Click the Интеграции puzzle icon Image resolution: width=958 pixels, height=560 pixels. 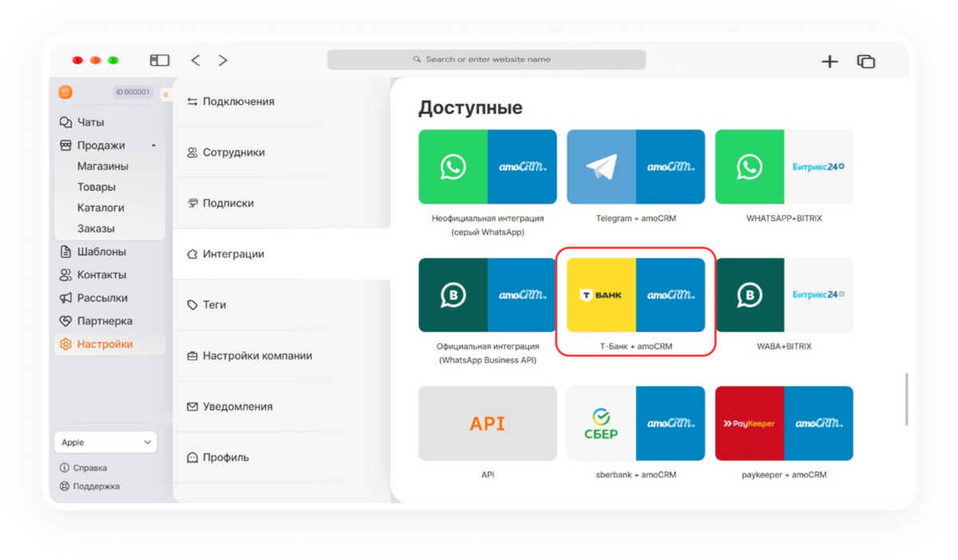coord(192,254)
